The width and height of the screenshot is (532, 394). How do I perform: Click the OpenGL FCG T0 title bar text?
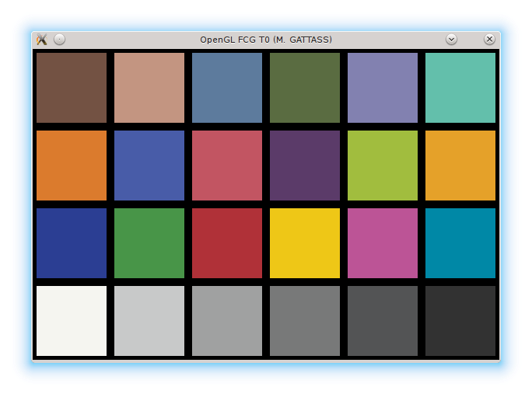(265, 40)
